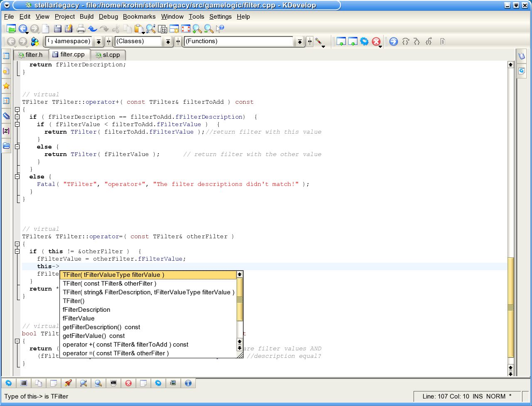Expand the Namespace combo box dropdown

(99, 42)
